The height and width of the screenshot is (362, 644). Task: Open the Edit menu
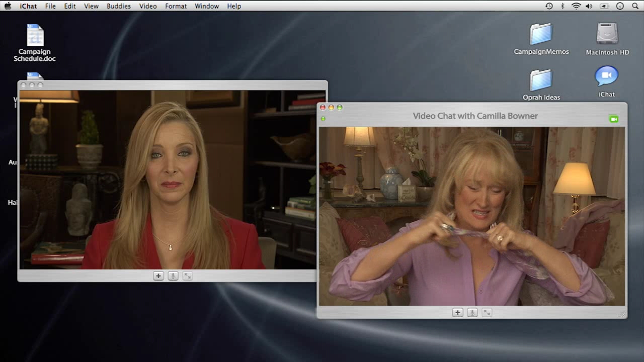[70, 6]
